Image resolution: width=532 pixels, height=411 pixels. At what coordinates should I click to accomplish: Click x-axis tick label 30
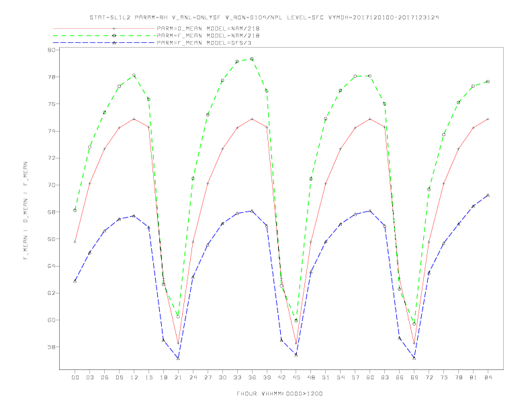click(222, 377)
